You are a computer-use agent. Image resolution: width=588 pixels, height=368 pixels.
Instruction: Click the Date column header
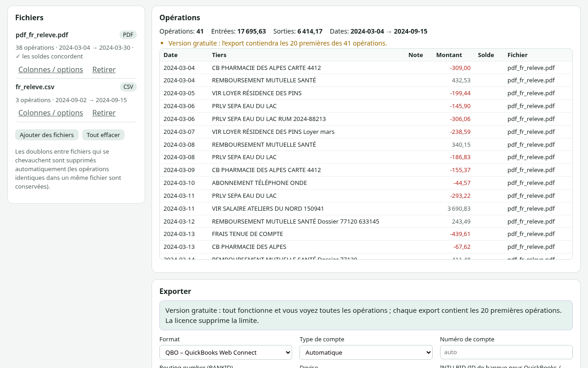click(x=170, y=55)
